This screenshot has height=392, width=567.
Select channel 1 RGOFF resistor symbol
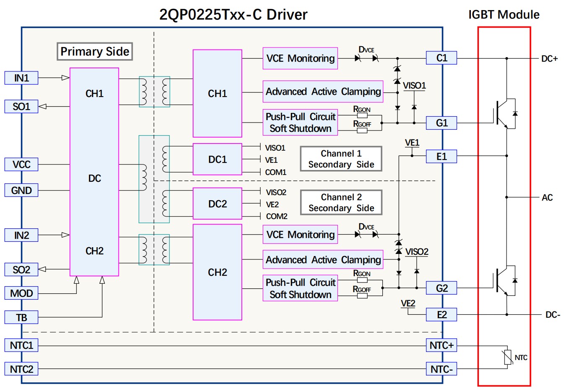pyautogui.click(x=362, y=131)
